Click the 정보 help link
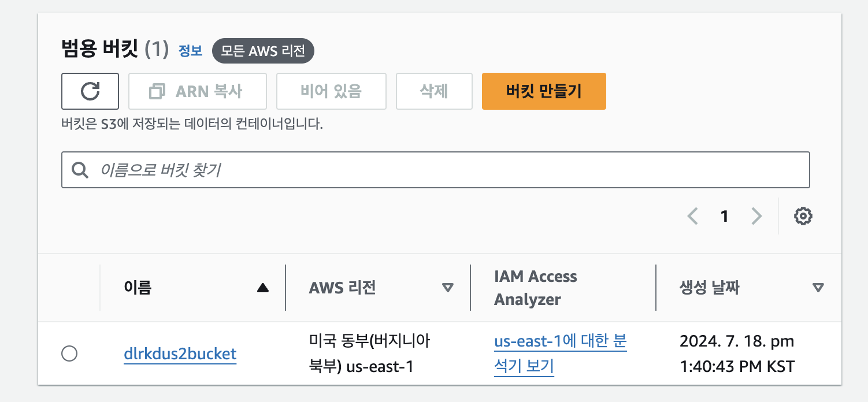This screenshot has width=868, height=402. (x=188, y=51)
